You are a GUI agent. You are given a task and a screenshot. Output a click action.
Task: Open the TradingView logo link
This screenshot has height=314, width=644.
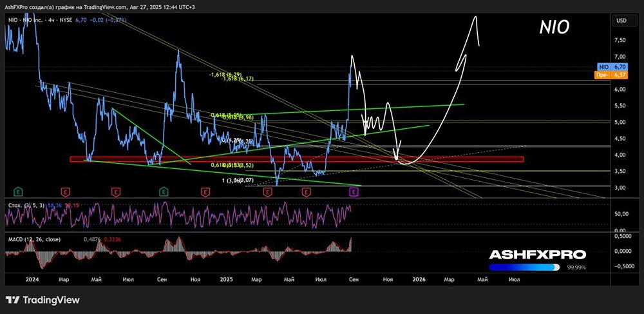click(x=43, y=300)
